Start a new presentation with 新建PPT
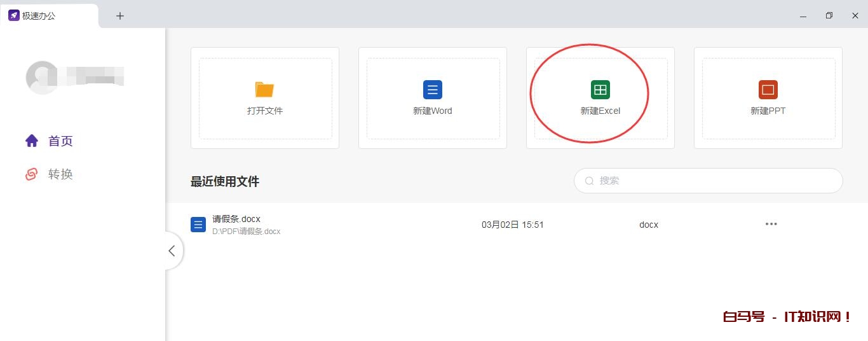 coord(768,99)
